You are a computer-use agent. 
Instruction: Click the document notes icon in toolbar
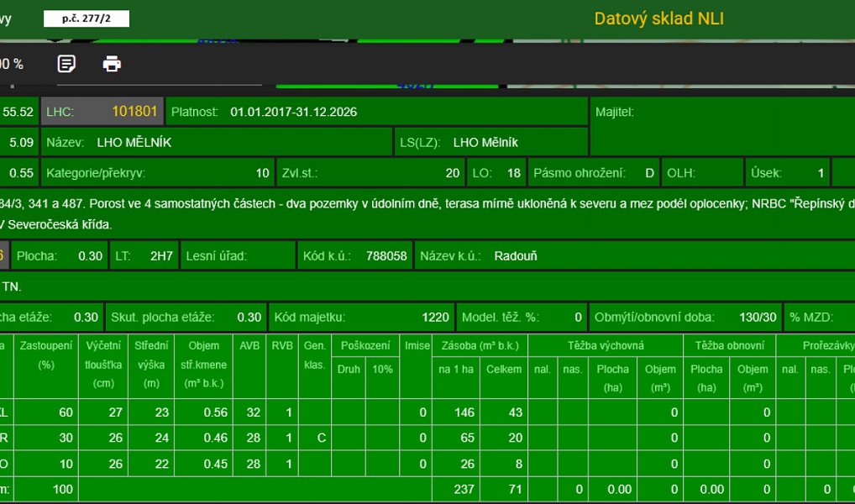pos(66,64)
